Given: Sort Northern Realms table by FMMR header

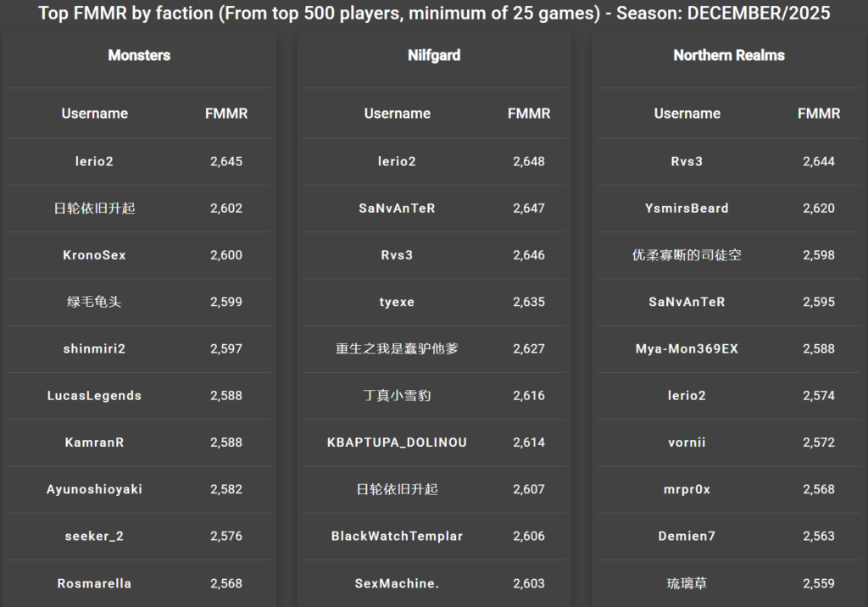Looking at the screenshot, I should 819,114.
